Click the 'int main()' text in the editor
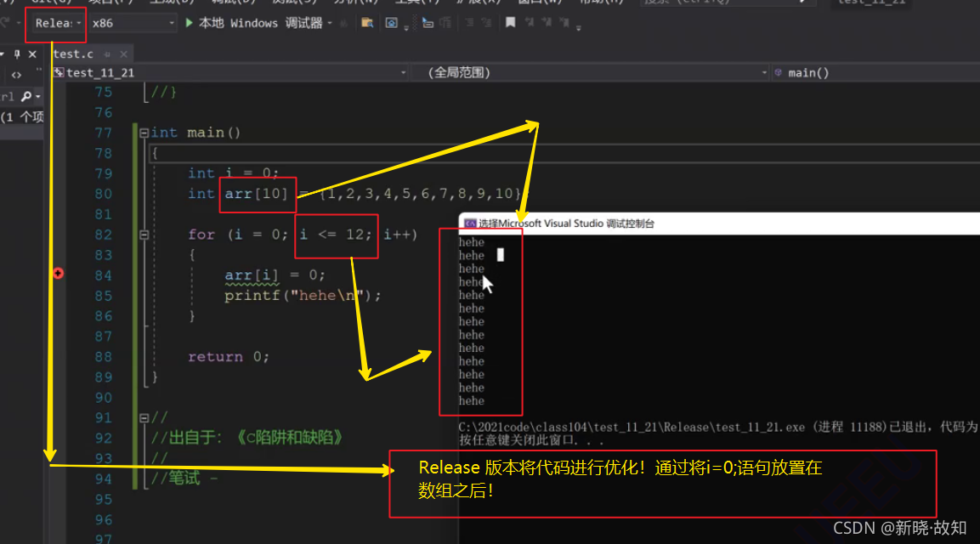 195,133
